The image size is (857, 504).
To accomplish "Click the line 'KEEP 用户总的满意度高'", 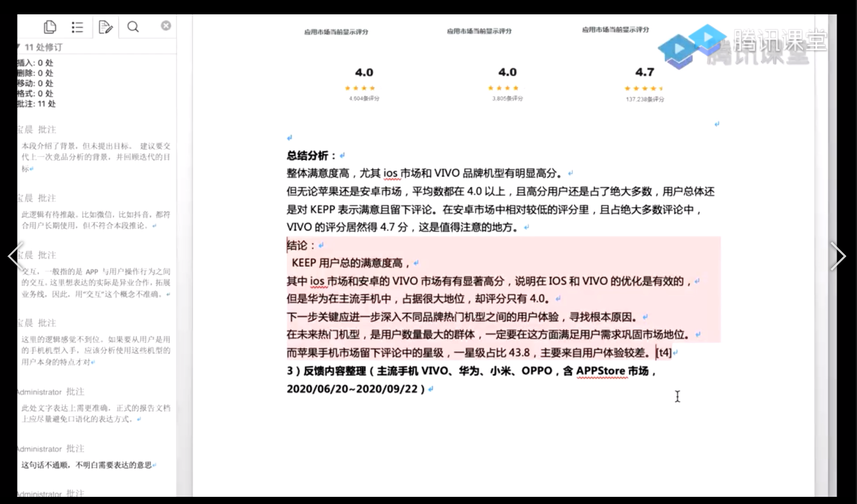I will [x=351, y=263].
